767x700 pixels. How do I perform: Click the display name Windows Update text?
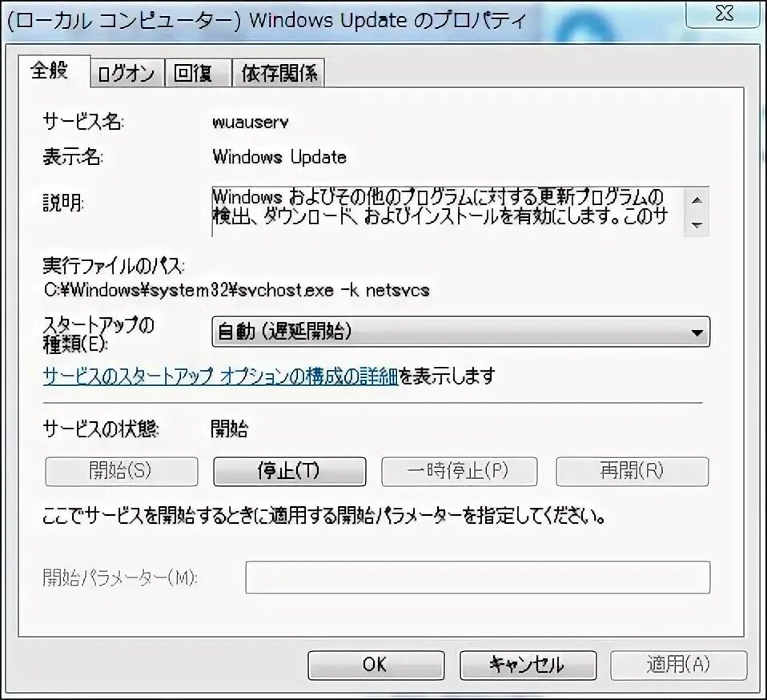[x=279, y=157]
